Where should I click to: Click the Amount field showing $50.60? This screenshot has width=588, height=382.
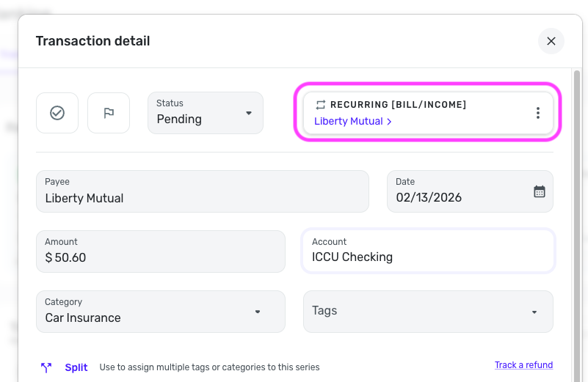pyautogui.click(x=160, y=251)
